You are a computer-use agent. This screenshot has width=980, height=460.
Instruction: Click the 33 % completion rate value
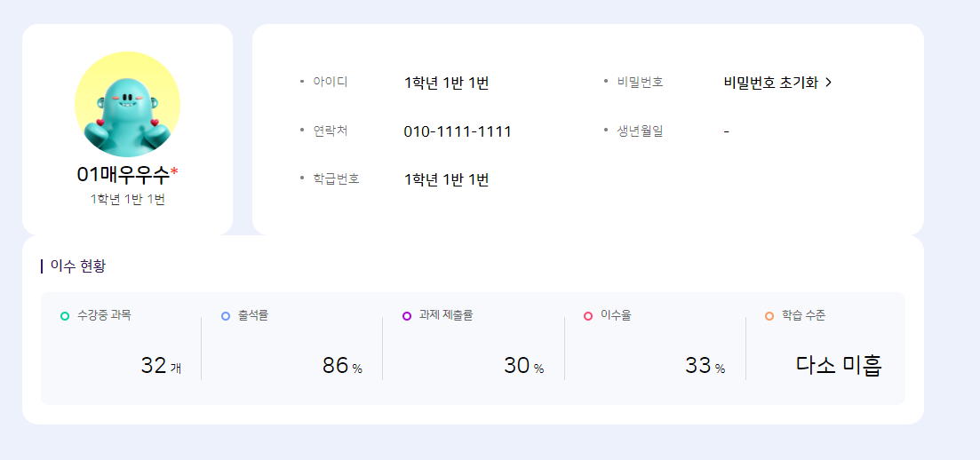coord(705,365)
